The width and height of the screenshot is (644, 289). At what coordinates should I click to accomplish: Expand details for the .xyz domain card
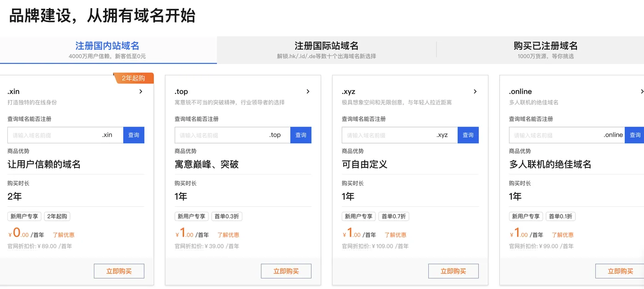(x=476, y=91)
